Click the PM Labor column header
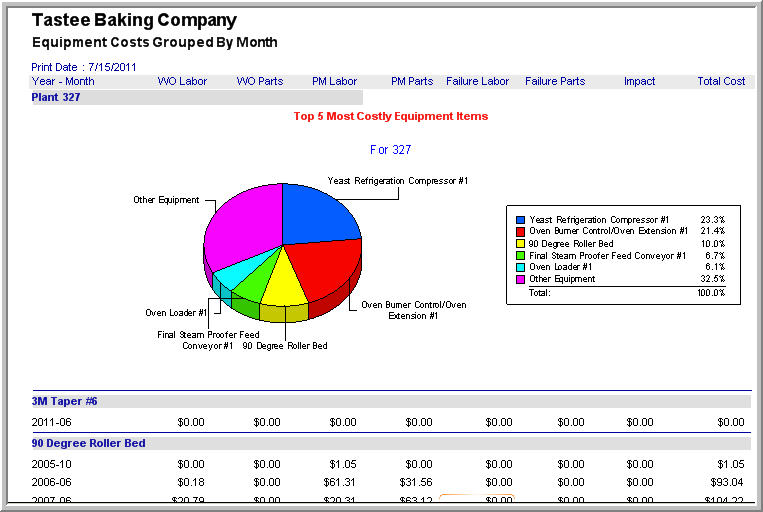 coord(334,81)
